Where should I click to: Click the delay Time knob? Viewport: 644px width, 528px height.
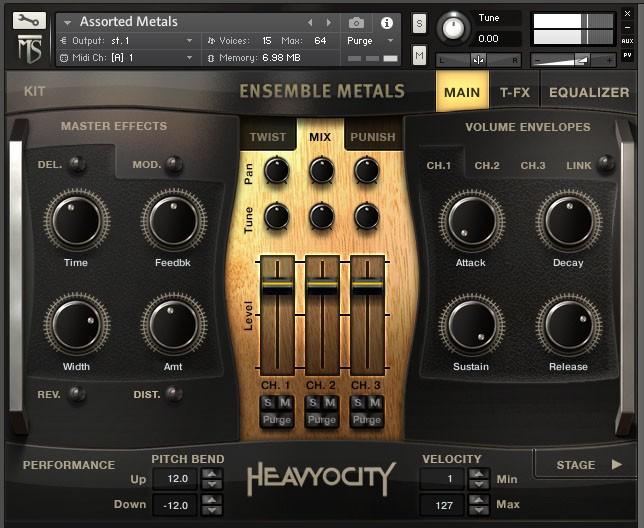tap(76, 221)
